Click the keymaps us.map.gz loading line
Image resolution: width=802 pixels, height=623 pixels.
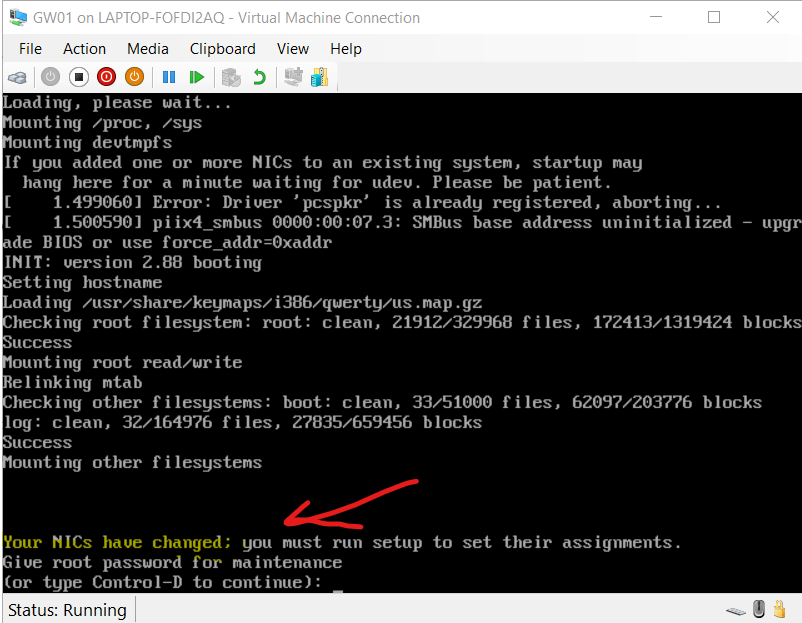click(242, 302)
